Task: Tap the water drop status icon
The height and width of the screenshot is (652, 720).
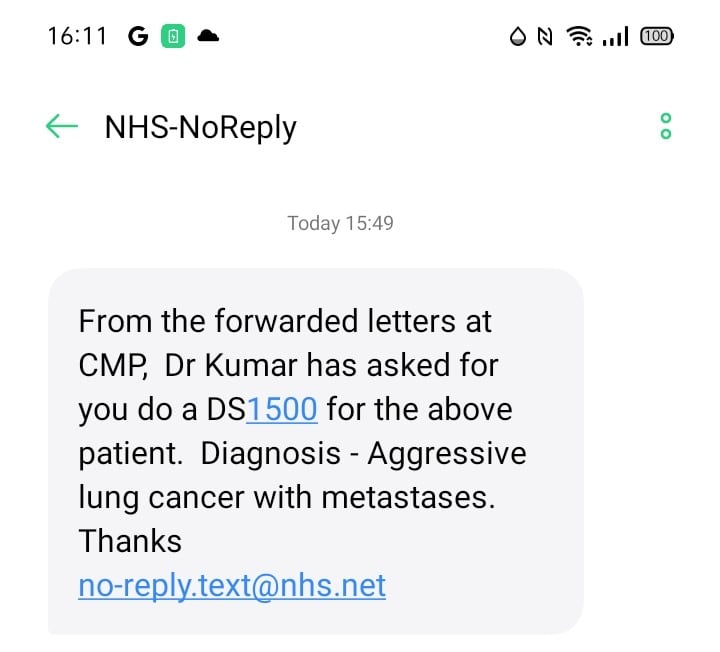Action: pyautogui.click(x=517, y=37)
